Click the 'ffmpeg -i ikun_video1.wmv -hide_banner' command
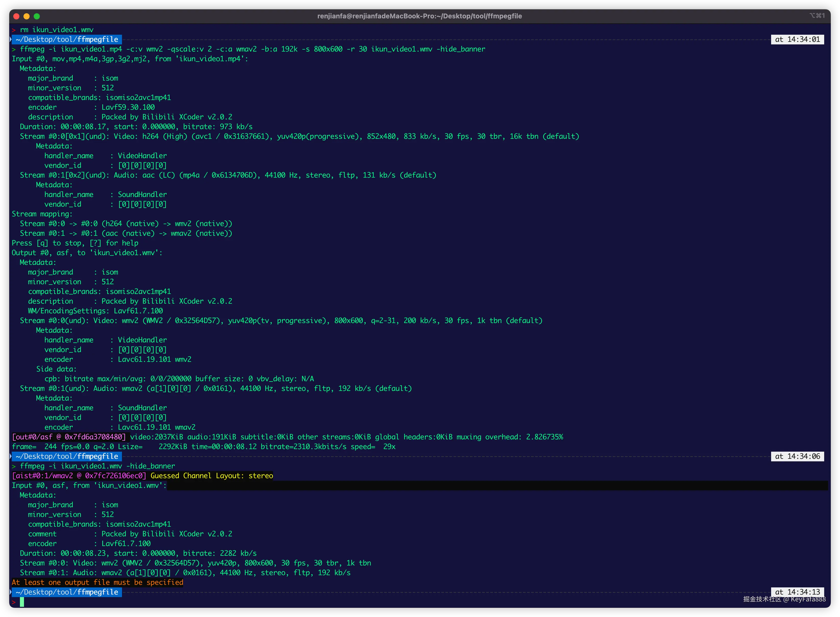This screenshot has width=840, height=617. [97, 466]
